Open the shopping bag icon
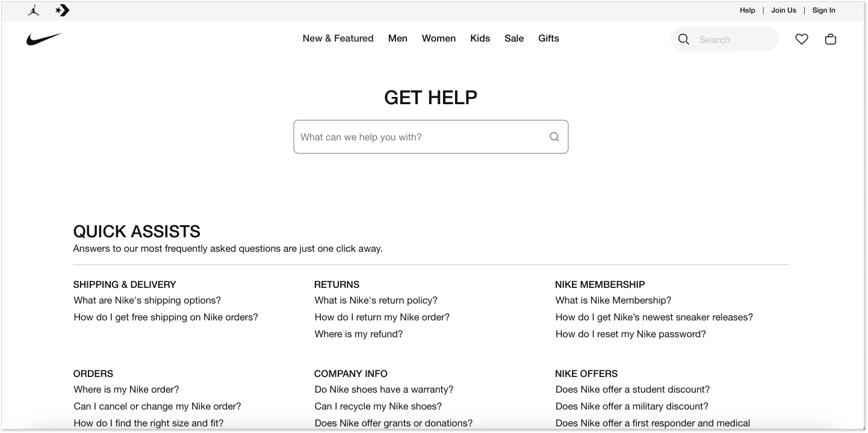 point(830,39)
